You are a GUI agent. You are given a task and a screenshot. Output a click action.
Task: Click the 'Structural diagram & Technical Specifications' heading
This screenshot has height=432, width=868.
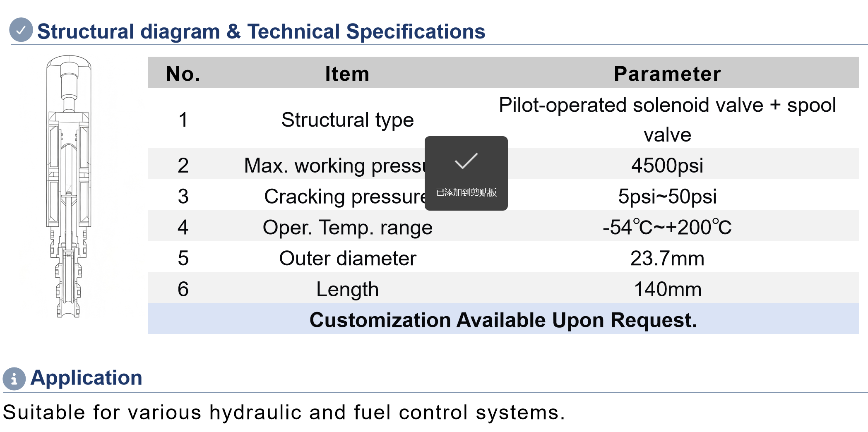tap(261, 31)
